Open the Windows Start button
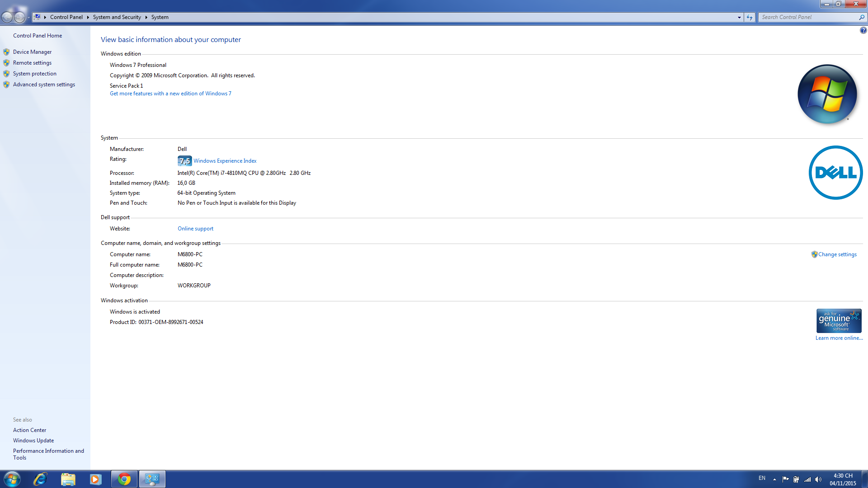868x488 pixels. (12, 479)
